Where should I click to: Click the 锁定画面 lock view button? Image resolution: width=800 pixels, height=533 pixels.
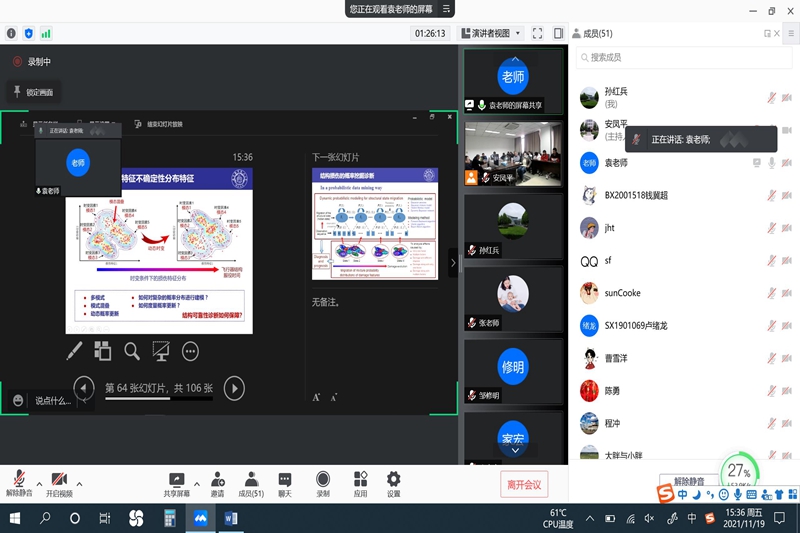coord(33,92)
